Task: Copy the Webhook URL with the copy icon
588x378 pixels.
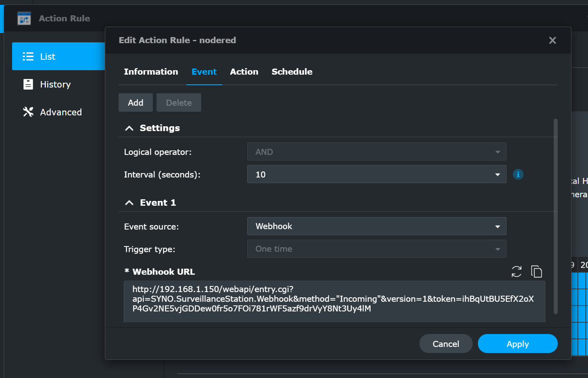Action: 536,271
